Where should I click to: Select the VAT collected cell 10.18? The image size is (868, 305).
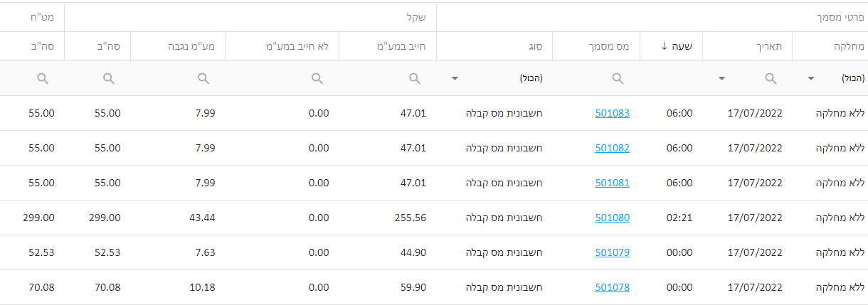(x=201, y=287)
